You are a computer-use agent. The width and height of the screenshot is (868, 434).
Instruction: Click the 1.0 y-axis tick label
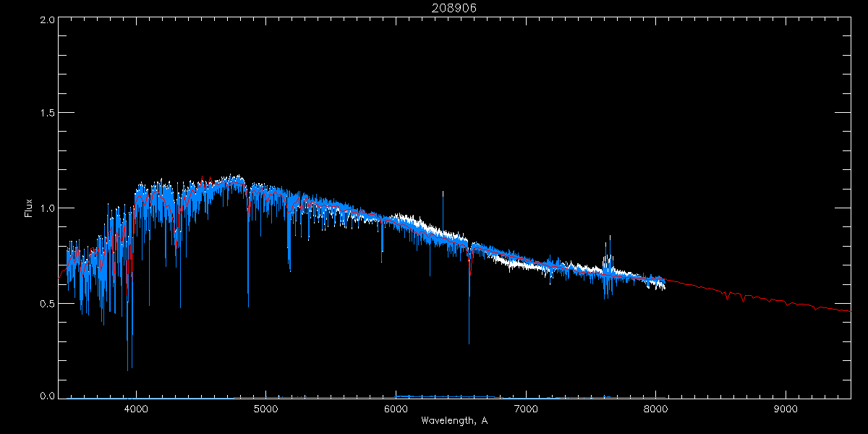click(x=47, y=208)
